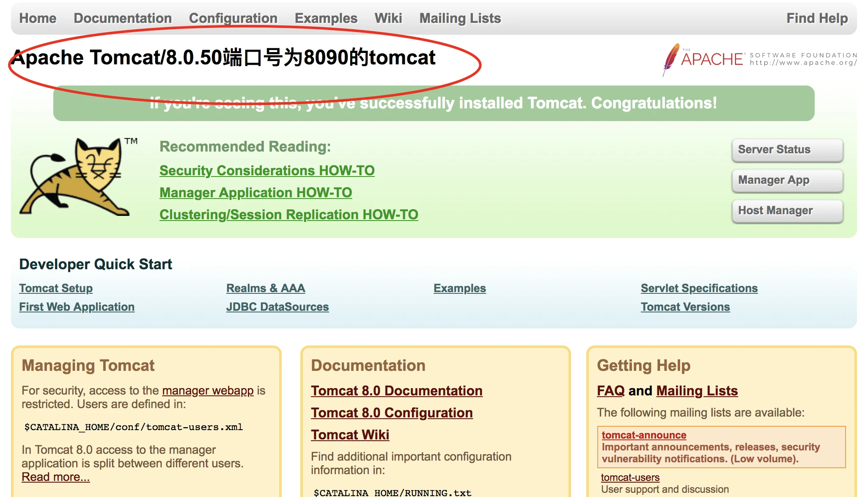The width and height of the screenshot is (868, 497).
Task: Click the Managing Tomcat heading
Action: pos(88,365)
